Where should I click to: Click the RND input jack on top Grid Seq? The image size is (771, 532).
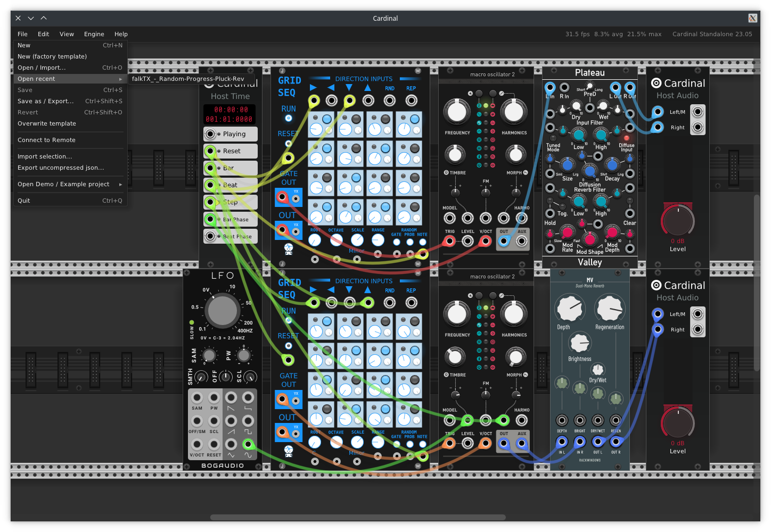pos(390,100)
